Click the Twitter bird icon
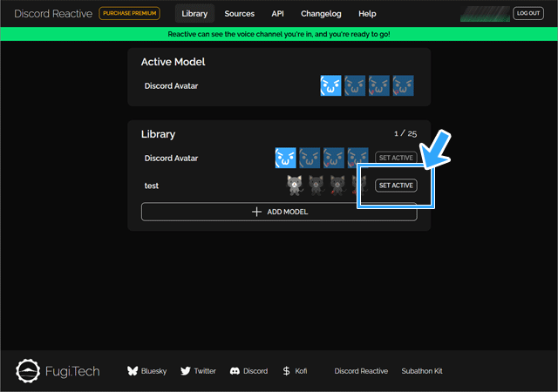558x392 pixels. (186, 371)
